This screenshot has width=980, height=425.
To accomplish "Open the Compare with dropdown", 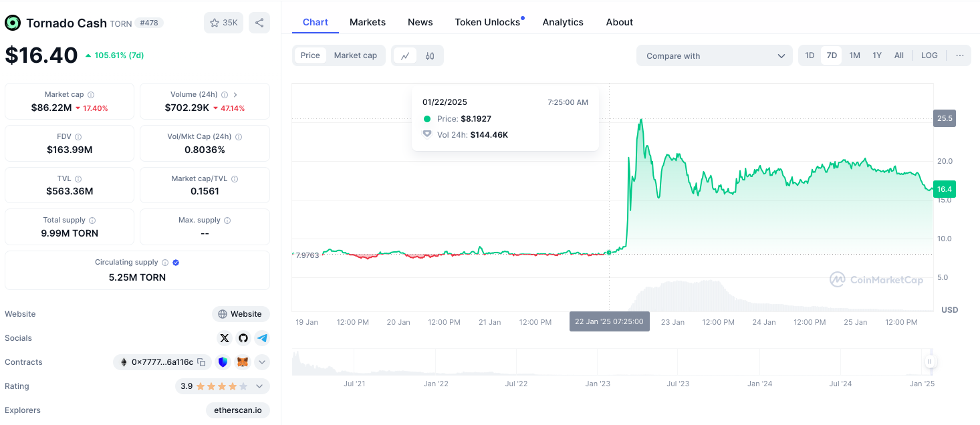I will (714, 56).
